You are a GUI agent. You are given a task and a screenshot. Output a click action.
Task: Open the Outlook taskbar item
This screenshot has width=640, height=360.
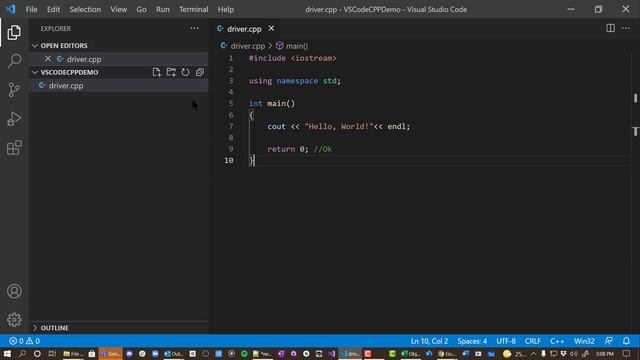point(173,353)
